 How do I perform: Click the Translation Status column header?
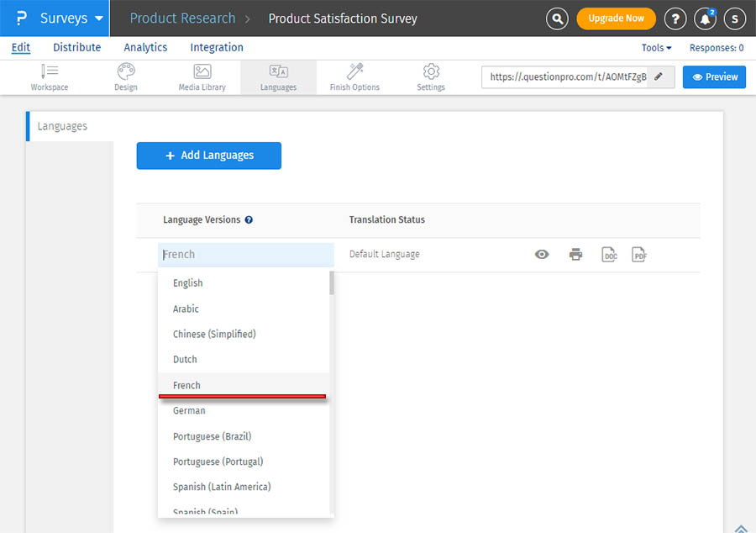(x=386, y=219)
